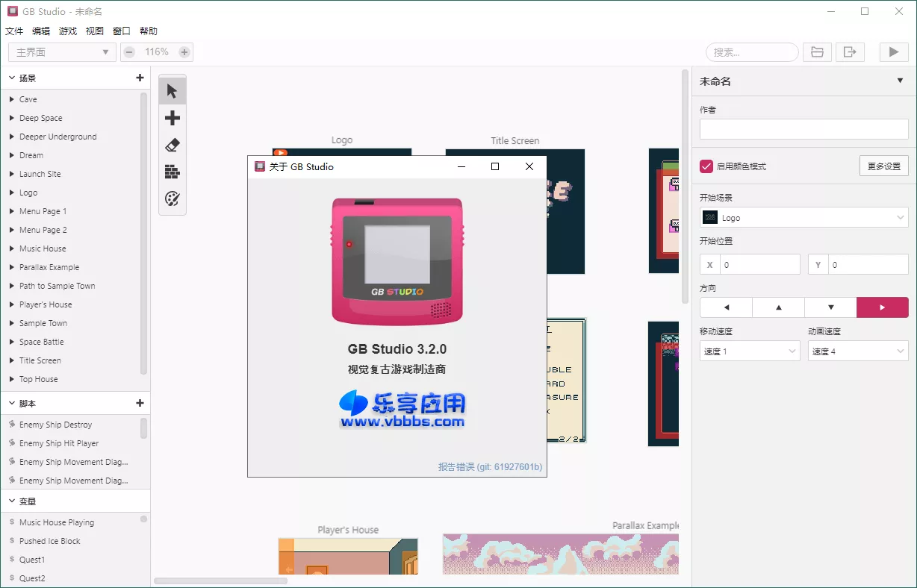Open the 文件 menu

point(14,31)
